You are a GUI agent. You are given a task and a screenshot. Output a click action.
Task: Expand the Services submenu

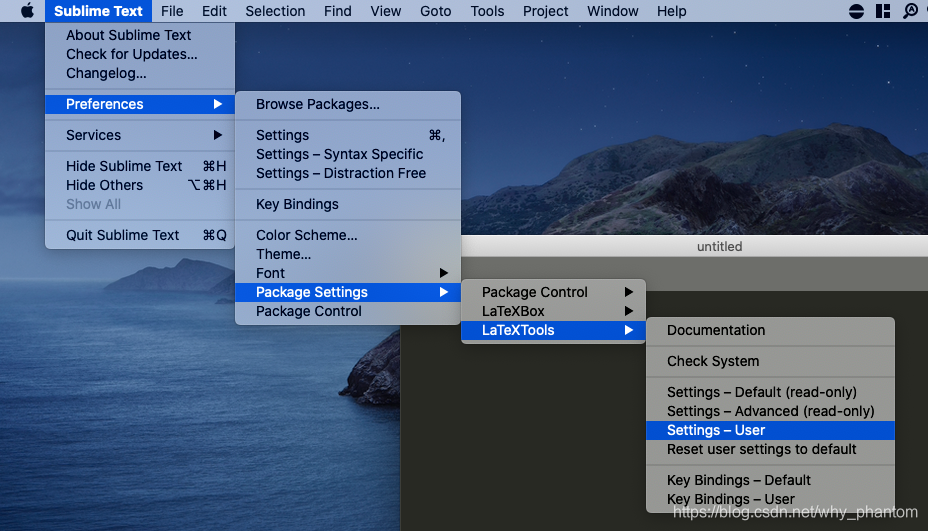point(140,135)
